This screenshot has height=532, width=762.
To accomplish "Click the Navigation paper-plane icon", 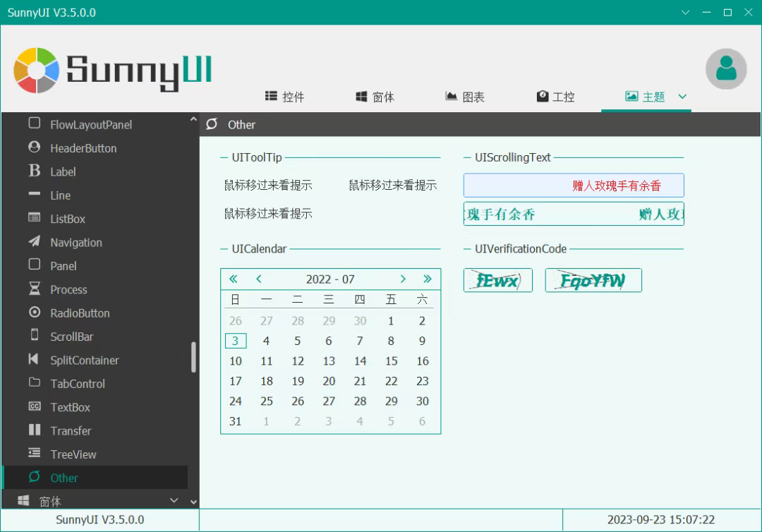I will tap(34, 242).
